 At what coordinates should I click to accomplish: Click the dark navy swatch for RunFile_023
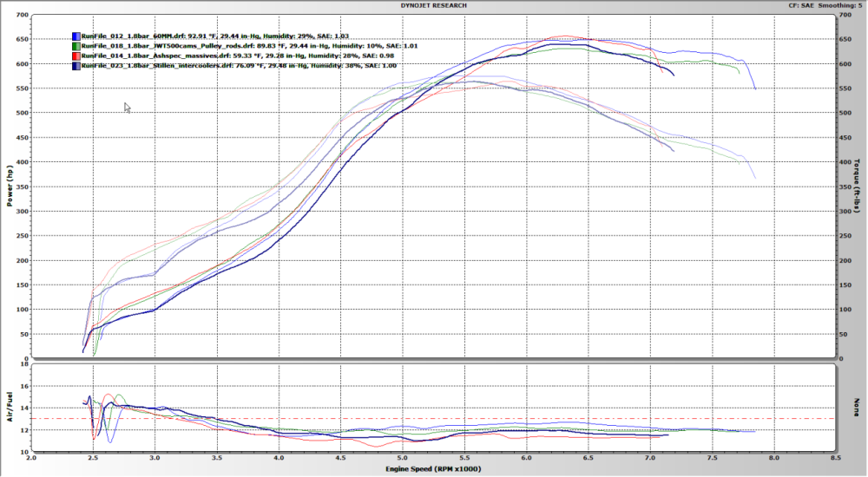coord(76,66)
